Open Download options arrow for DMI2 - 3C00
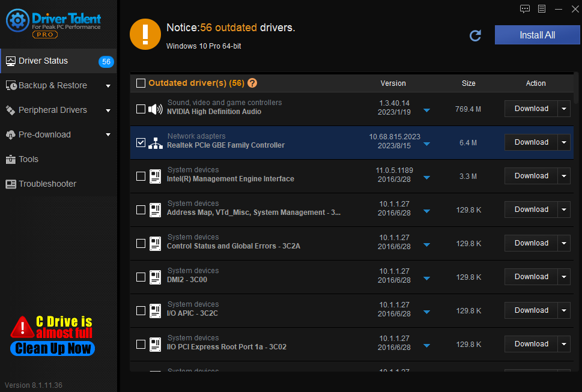 pyautogui.click(x=564, y=277)
